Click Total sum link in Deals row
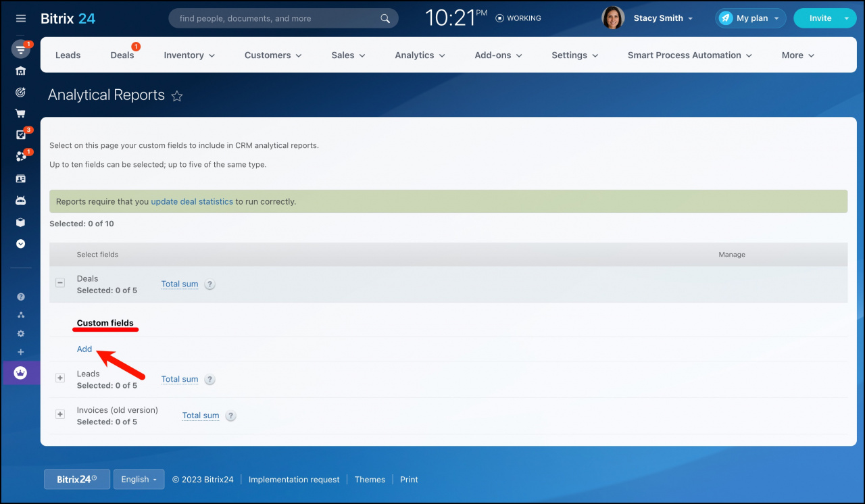The width and height of the screenshot is (865, 504). tap(180, 284)
